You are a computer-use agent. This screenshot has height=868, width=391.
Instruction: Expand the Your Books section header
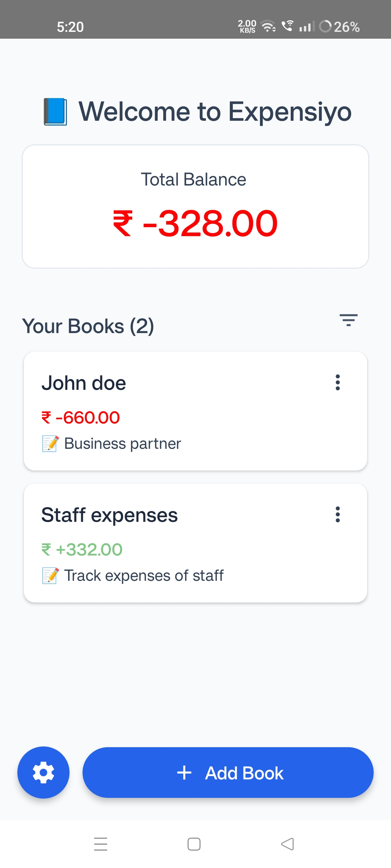click(88, 325)
